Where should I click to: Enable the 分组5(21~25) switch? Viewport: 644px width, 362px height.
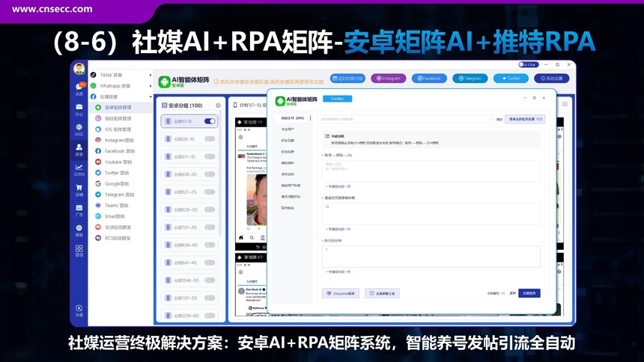[x=210, y=191]
